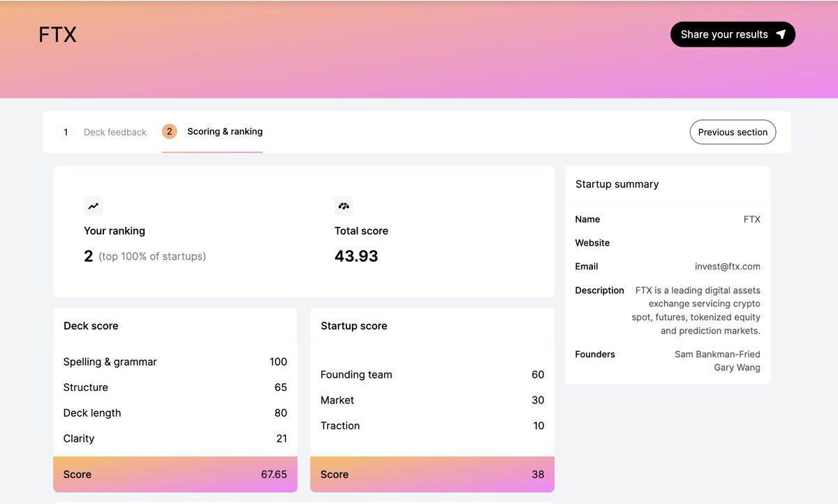Click the Clarity value 21

(281, 438)
